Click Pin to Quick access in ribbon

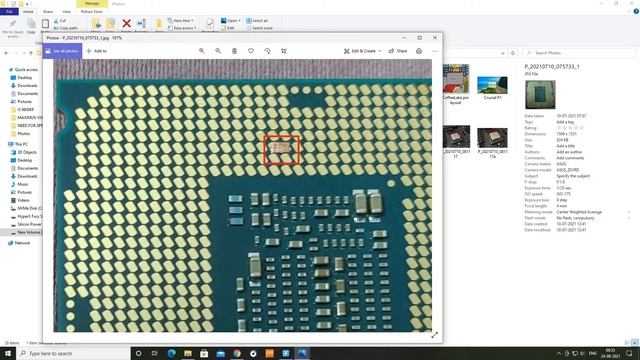13,28
